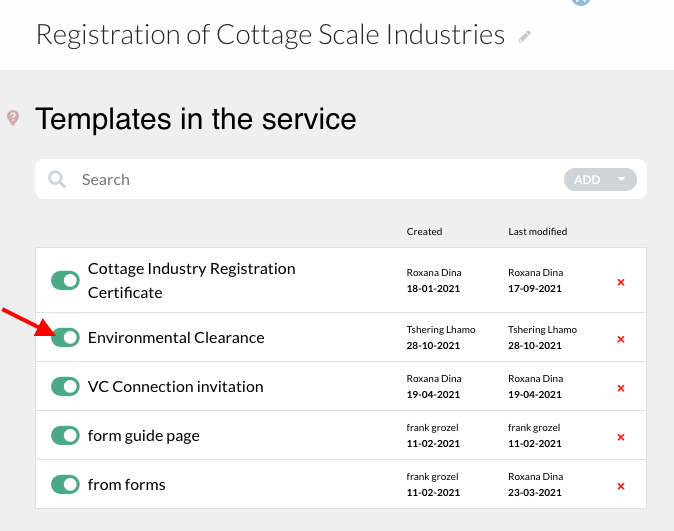
Task: Click the help pin icon beside Templates heading
Action: [13, 118]
